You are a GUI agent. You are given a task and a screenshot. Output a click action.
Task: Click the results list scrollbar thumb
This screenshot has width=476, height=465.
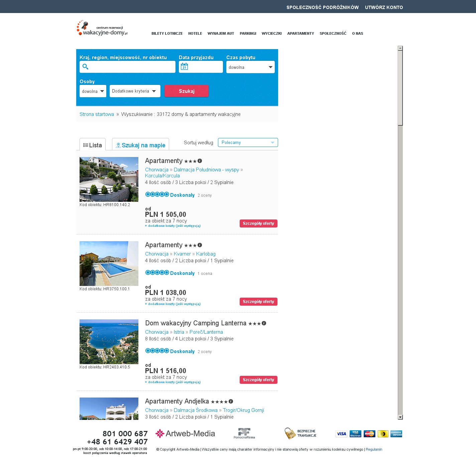pos(400,88)
